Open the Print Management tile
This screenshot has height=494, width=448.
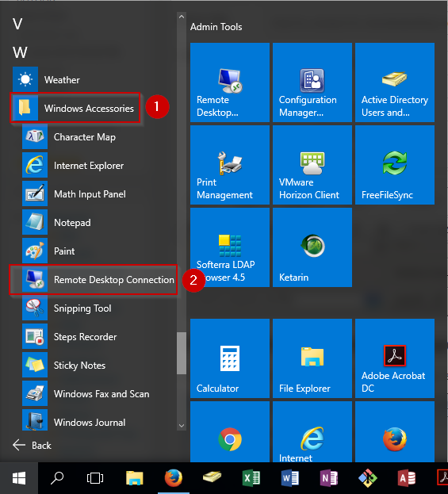pyautogui.click(x=230, y=165)
